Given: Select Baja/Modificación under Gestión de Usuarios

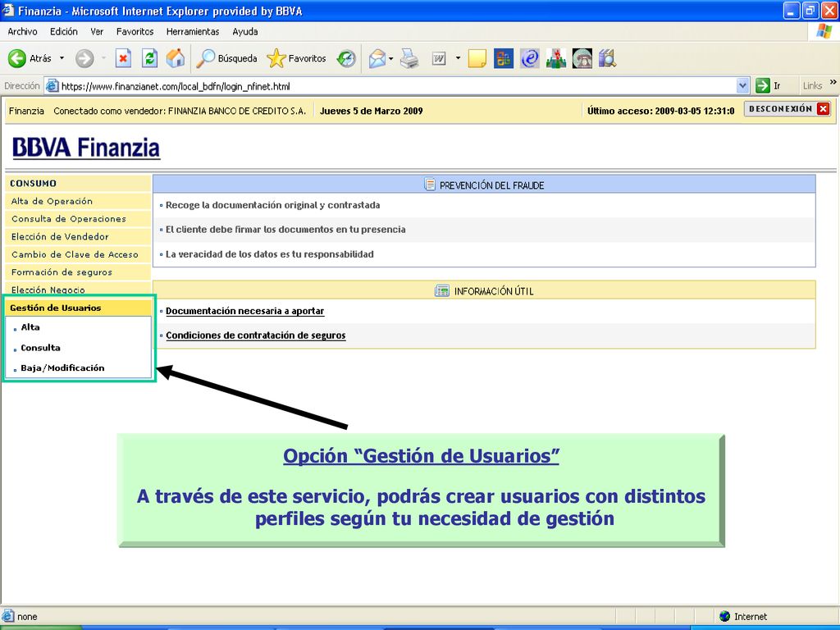Looking at the screenshot, I should [62, 368].
